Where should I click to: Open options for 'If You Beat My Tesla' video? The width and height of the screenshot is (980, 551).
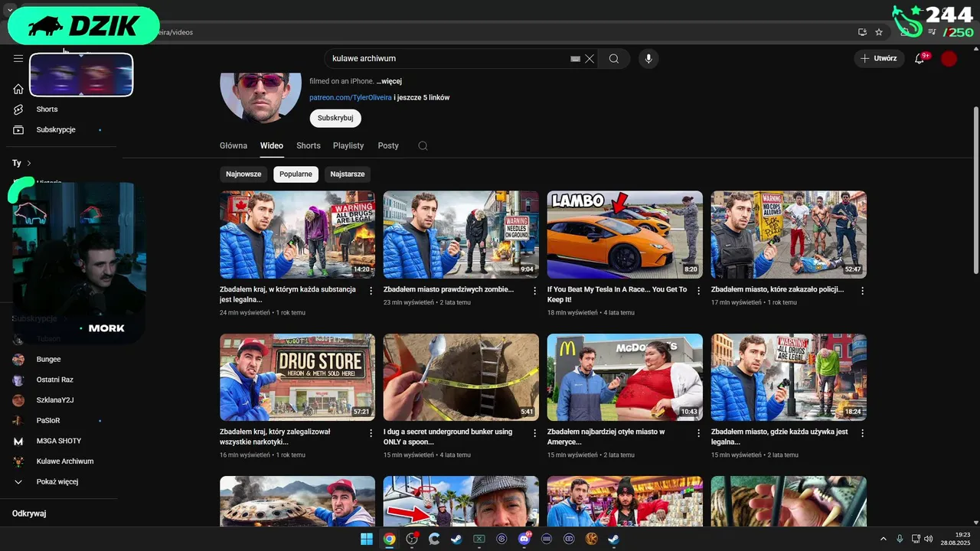[699, 291]
